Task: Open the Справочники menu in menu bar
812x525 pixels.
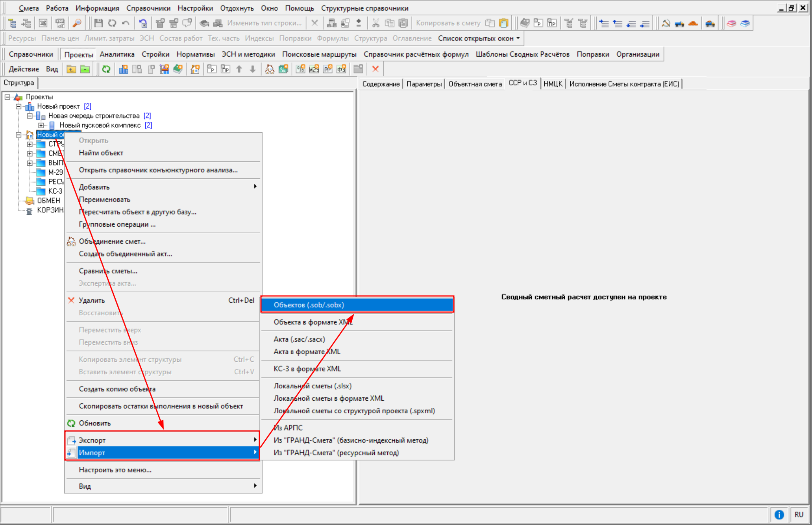Action: [x=148, y=8]
